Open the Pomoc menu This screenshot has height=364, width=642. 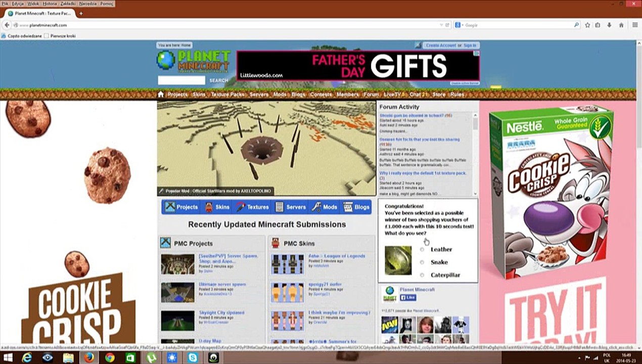coord(107,4)
